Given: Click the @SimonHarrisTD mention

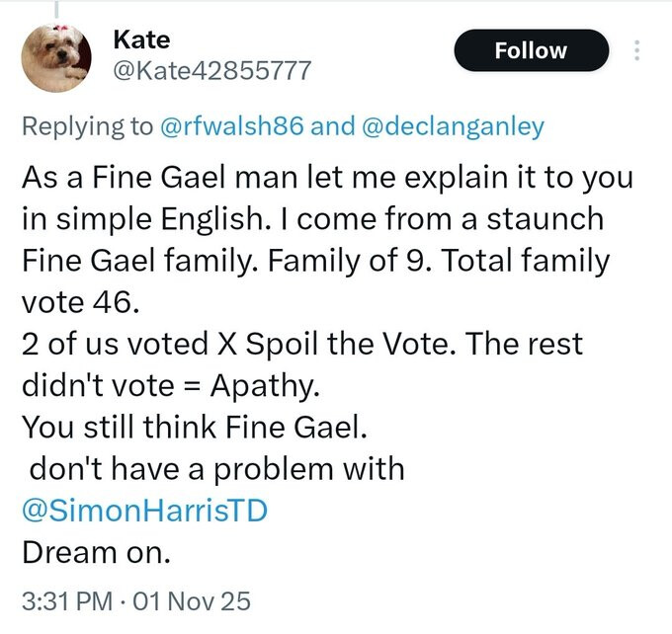Looking at the screenshot, I should click(x=145, y=512).
